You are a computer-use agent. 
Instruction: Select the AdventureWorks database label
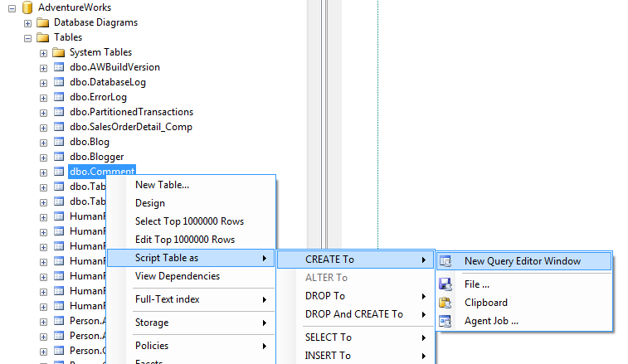click(75, 7)
